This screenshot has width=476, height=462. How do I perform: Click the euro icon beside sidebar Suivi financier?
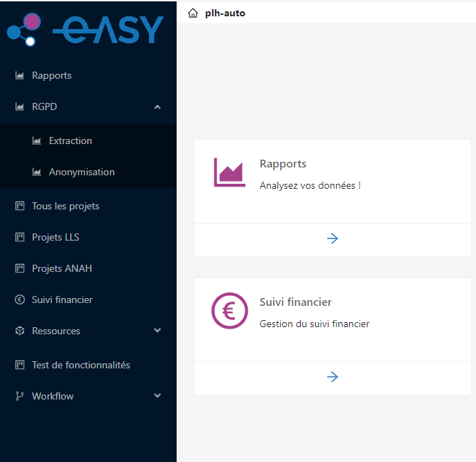(x=20, y=299)
